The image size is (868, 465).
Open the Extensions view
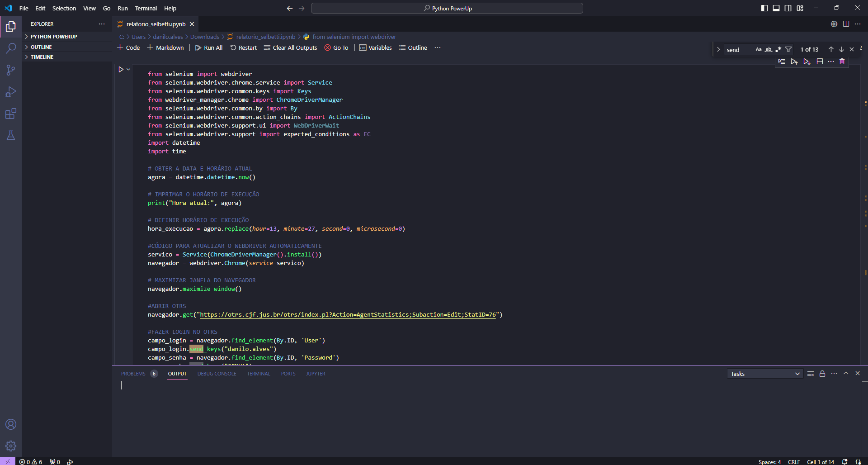[x=11, y=114]
